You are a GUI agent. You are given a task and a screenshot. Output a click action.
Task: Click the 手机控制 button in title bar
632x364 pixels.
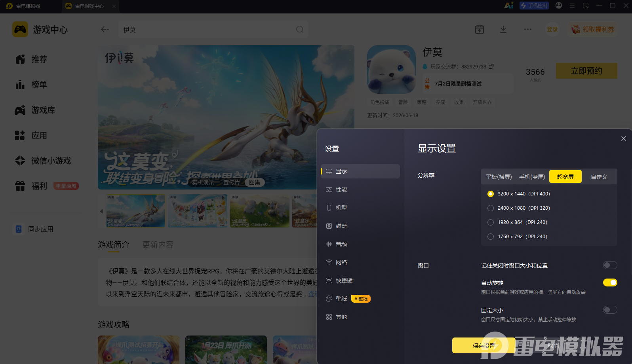pyautogui.click(x=534, y=6)
